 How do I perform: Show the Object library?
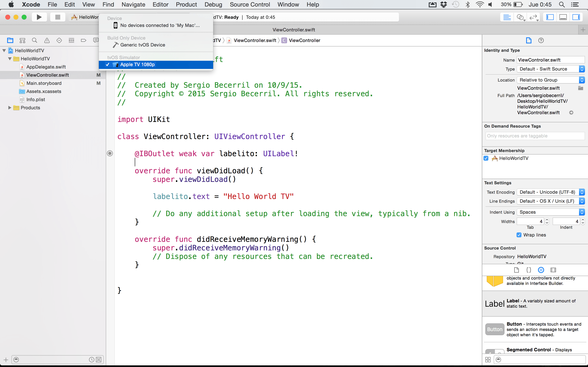541,270
